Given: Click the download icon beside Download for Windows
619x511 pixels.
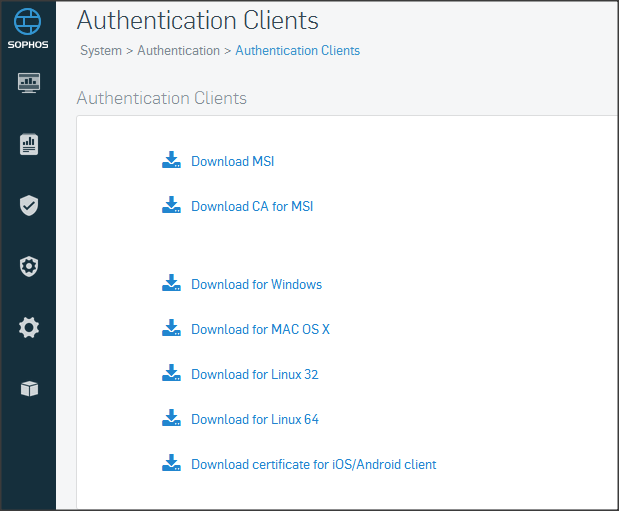Looking at the screenshot, I should [x=171, y=284].
